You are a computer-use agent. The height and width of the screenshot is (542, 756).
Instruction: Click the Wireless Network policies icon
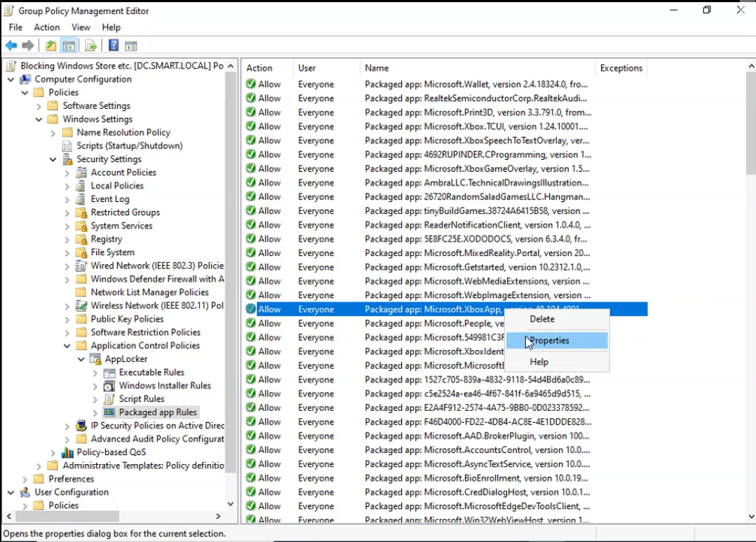tap(81, 306)
